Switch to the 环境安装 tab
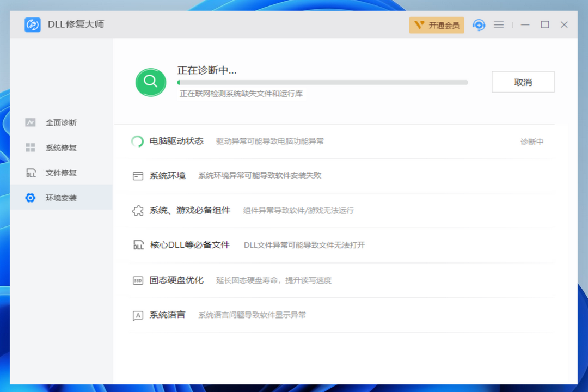588x392 pixels. click(x=62, y=198)
